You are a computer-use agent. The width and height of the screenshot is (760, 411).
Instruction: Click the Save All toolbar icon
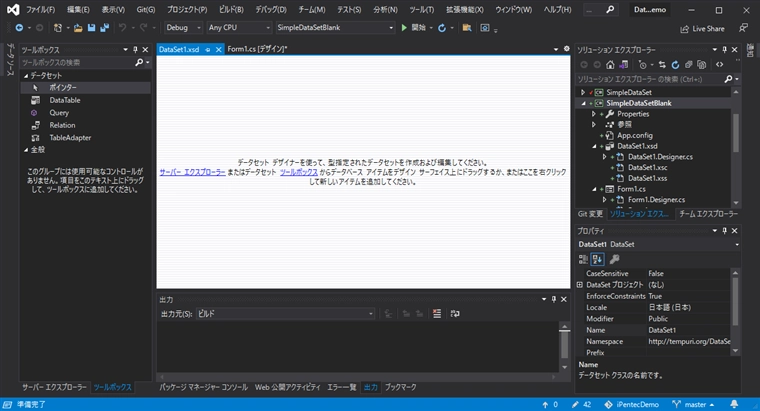coord(104,28)
